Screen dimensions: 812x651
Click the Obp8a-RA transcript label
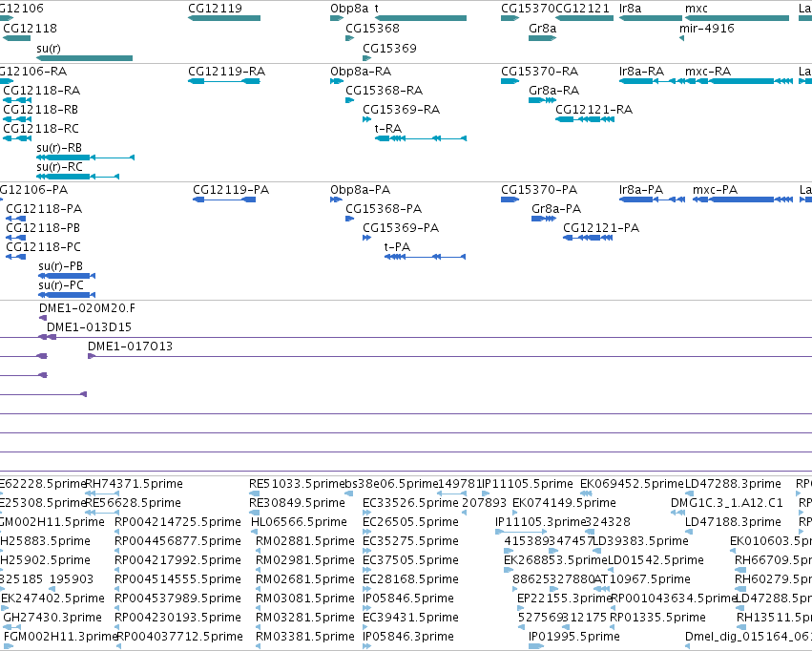tap(361, 72)
